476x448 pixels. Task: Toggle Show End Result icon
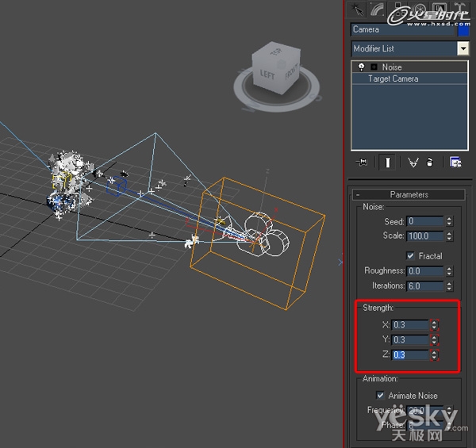pos(387,163)
